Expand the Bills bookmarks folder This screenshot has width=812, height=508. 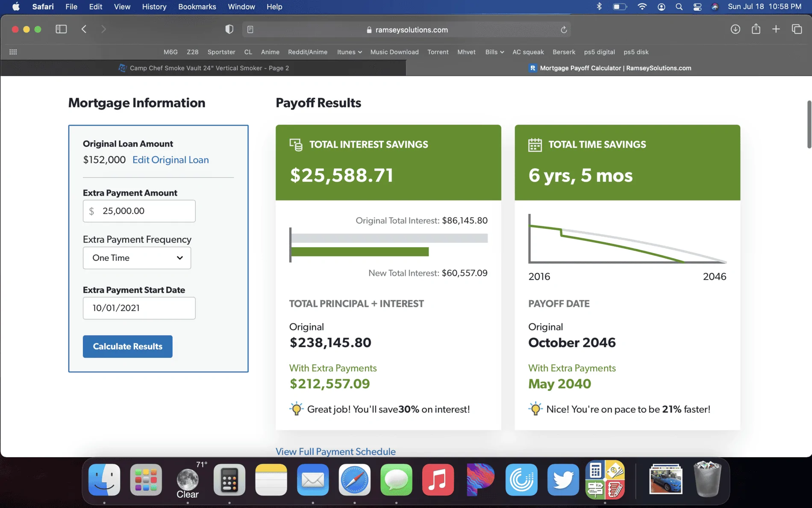494,52
